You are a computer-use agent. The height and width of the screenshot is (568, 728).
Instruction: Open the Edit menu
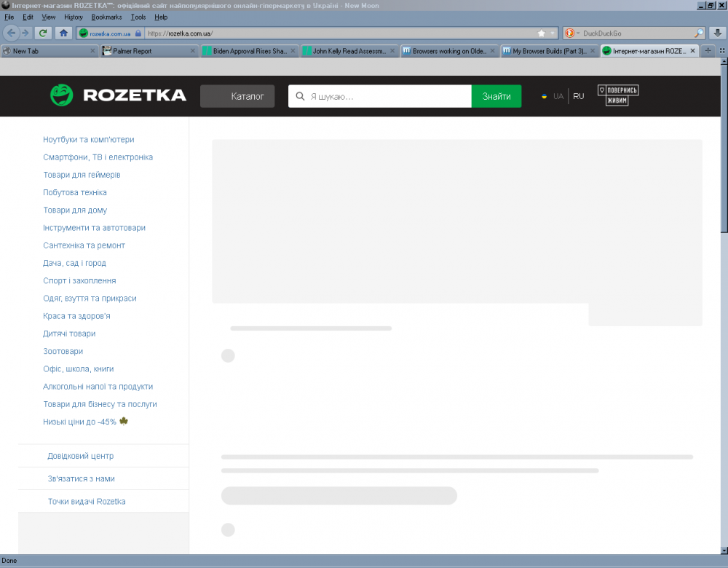point(28,17)
